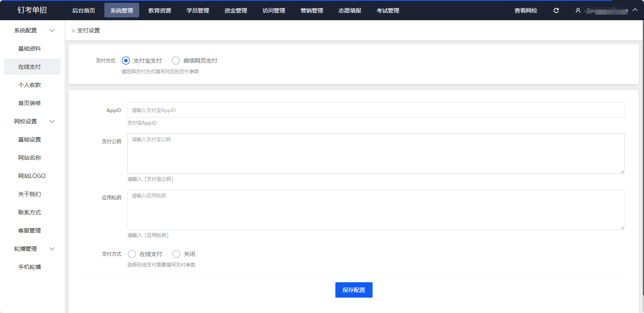
Task: Open the 营销管理 top menu
Action: tap(312, 11)
